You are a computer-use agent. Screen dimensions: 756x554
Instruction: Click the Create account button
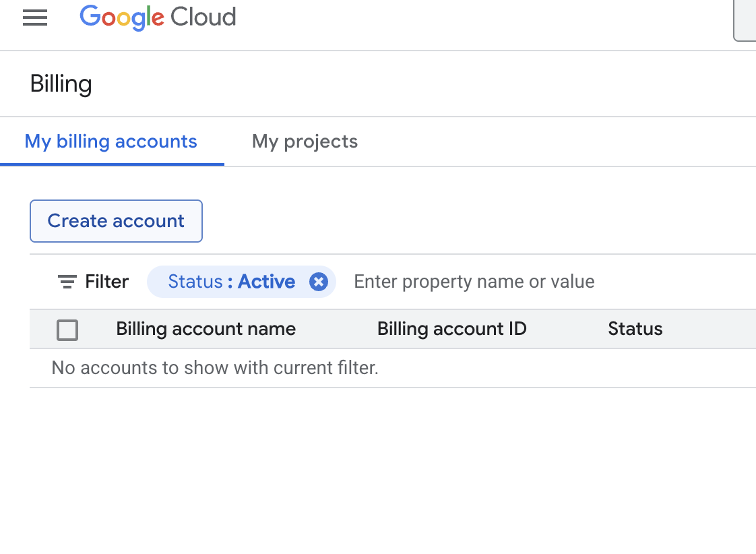[x=116, y=221]
